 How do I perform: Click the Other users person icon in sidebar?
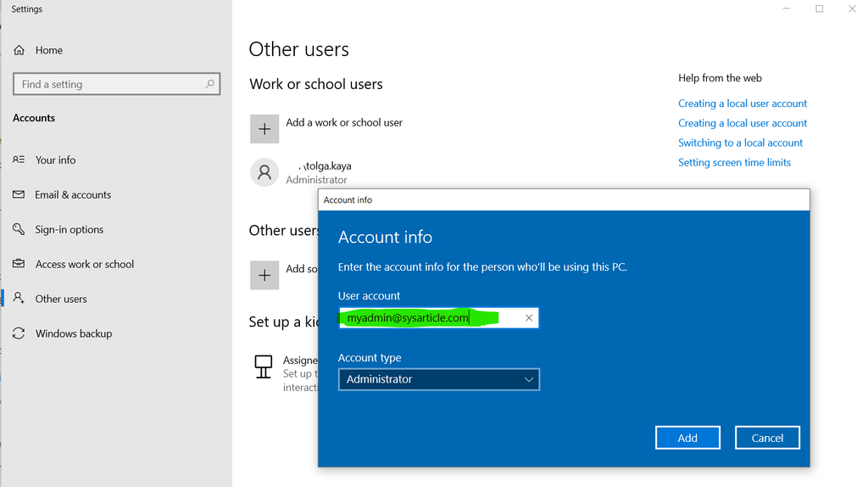[x=19, y=298]
